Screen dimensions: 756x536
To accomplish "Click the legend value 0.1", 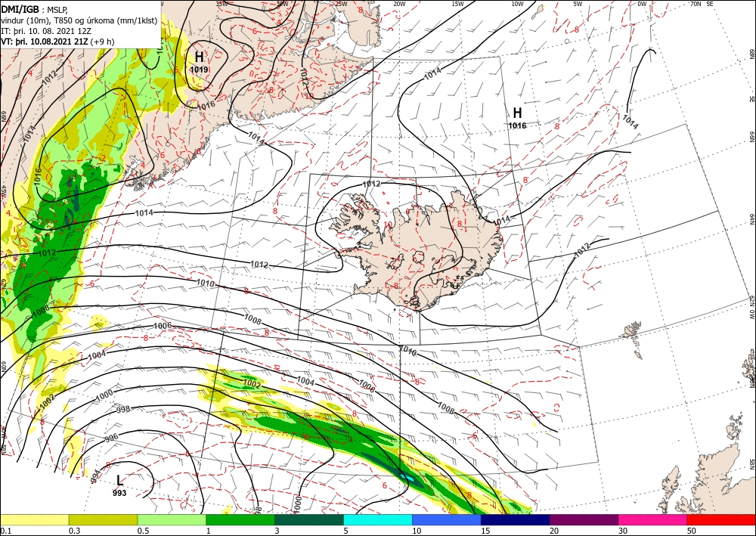I will tap(5, 531).
